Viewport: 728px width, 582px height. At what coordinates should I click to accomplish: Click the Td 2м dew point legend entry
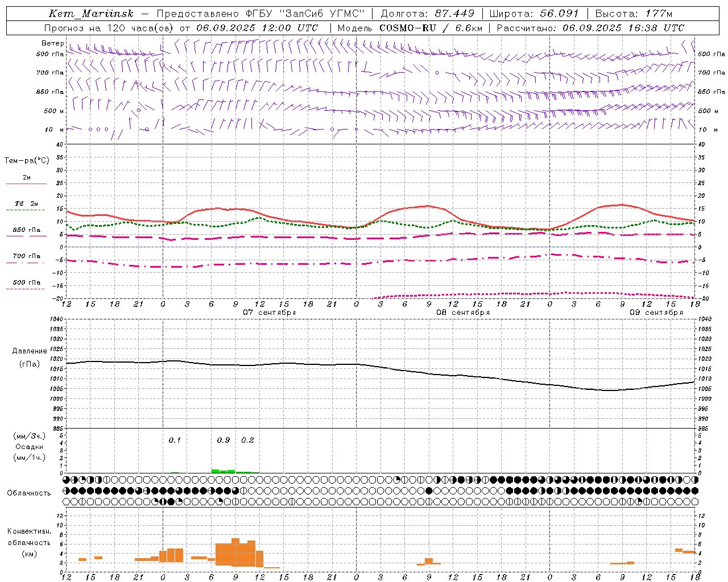[26, 203]
